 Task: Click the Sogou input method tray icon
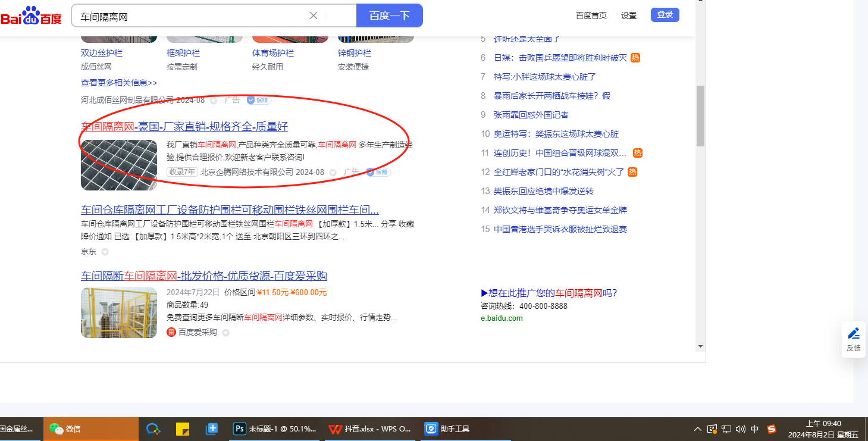click(x=772, y=429)
